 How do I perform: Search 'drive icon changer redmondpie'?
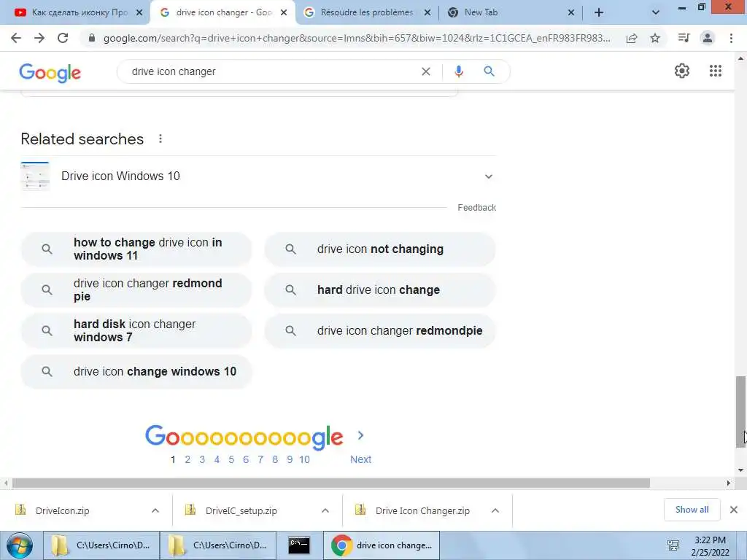[x=379, y=330]
